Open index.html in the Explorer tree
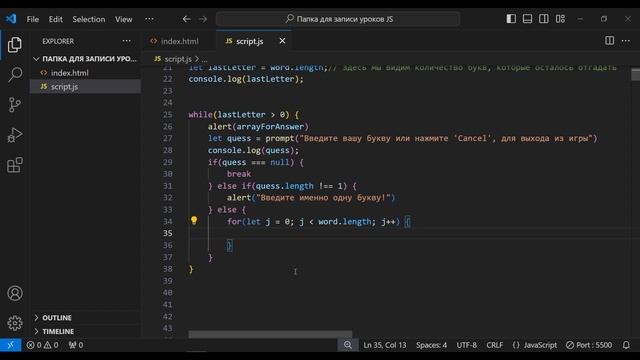This screenshot has width=640, height=360. (x=85, y=73)
